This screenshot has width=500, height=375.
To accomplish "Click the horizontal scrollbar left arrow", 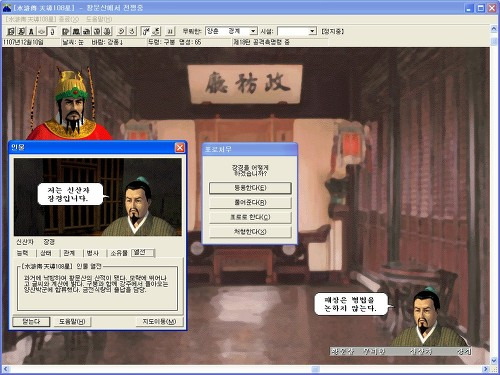I will [x=5, y=369].
